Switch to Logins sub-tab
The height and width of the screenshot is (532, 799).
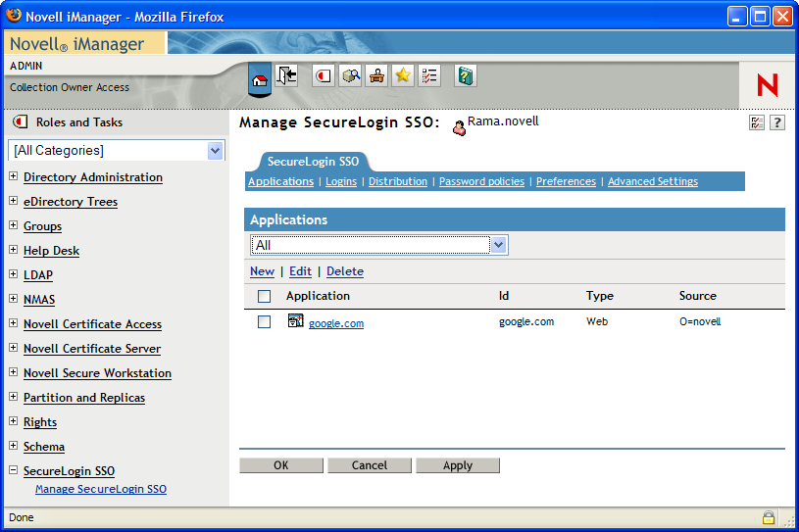point(341,182)
